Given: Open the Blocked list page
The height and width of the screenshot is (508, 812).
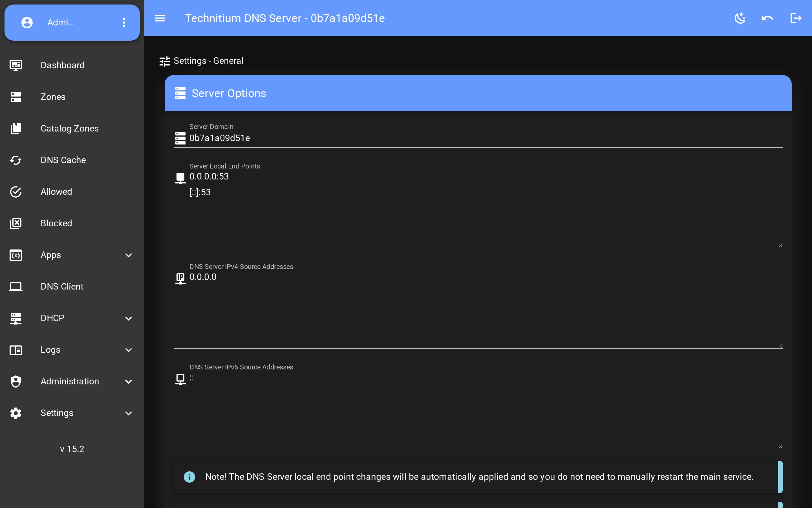Looking at the screenshot, I should point(72,223).
